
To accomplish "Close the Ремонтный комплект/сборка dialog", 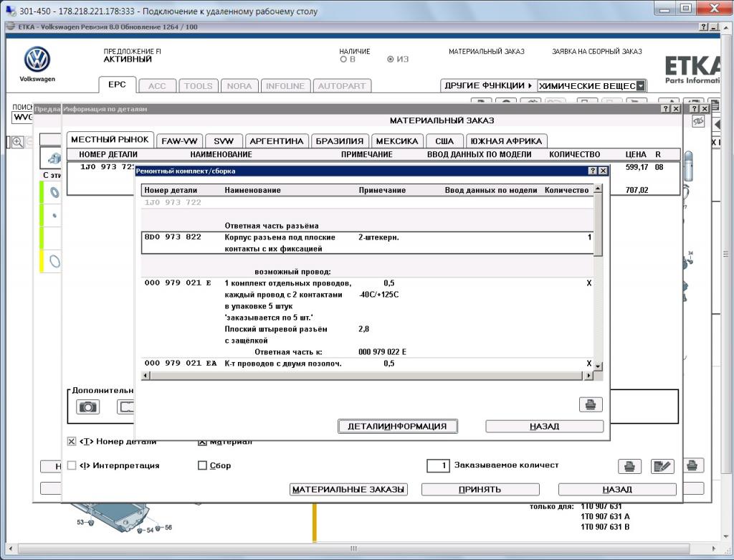I will coord(604,171).
